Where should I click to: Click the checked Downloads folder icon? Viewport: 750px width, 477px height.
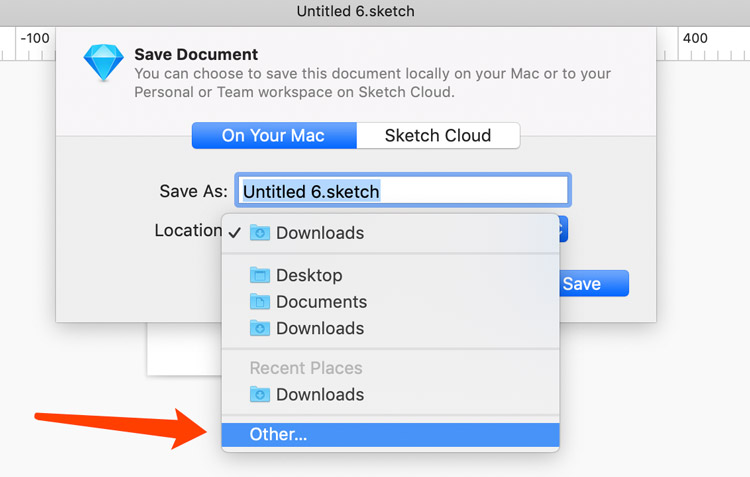(260, 233)
